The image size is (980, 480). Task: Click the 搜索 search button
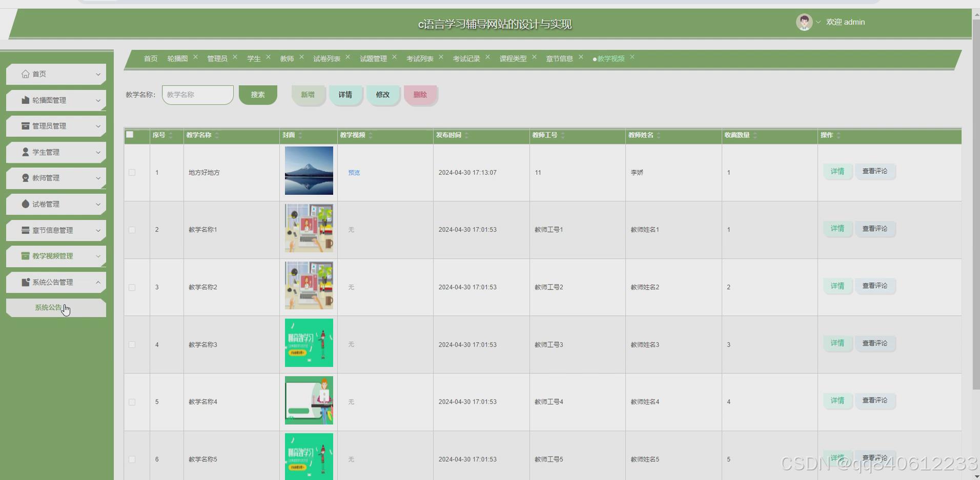tap(258, 94)
